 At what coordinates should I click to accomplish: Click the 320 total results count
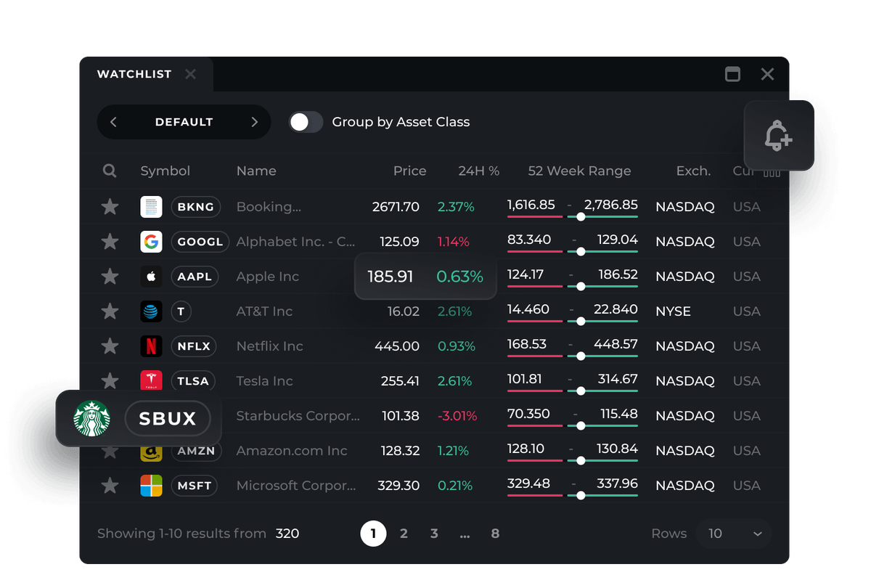click(287, 534)
